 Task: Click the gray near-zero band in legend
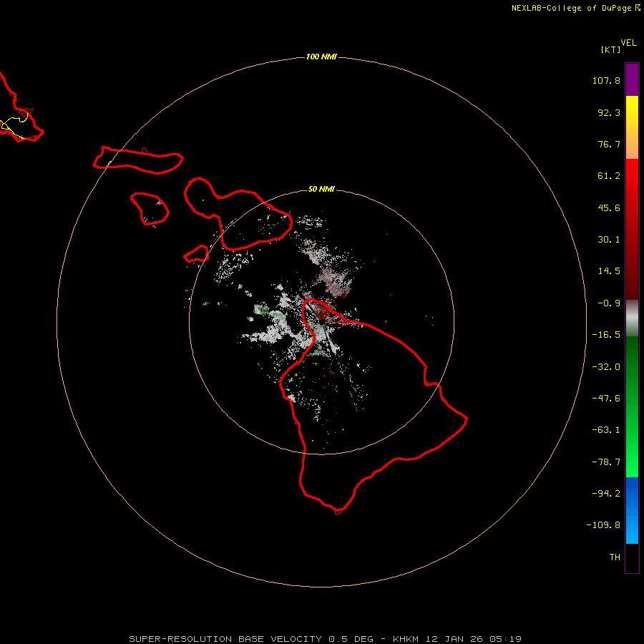click(632, 318)
